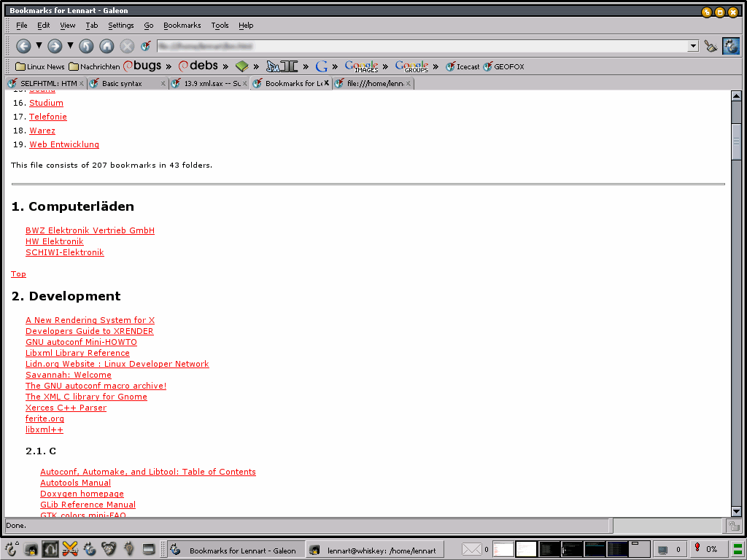Follow the Xerces C++ Parser link

point(66,408)
